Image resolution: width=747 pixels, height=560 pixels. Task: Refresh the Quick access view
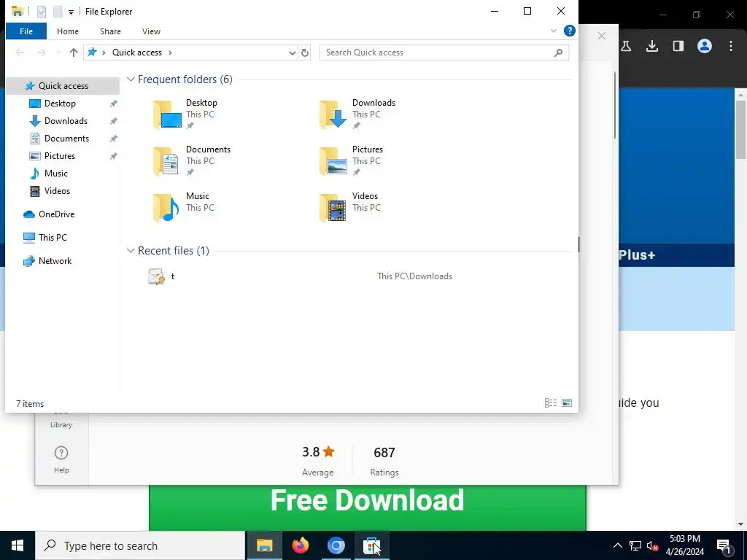[305, 52]
